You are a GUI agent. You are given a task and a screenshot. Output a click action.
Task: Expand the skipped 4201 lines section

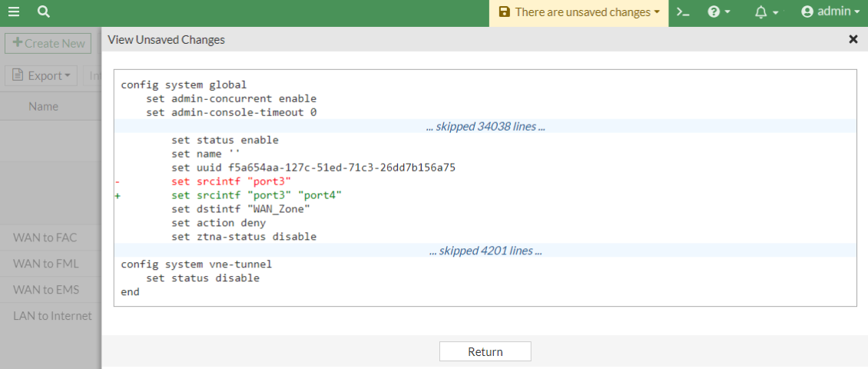[485, 251]
